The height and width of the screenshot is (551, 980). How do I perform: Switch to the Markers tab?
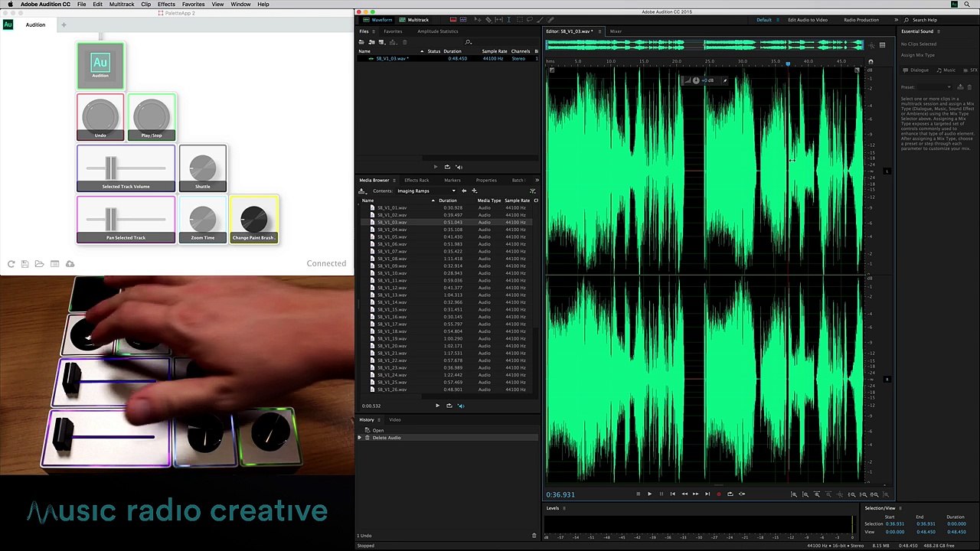pyautogui.click(x=452, y=181)
